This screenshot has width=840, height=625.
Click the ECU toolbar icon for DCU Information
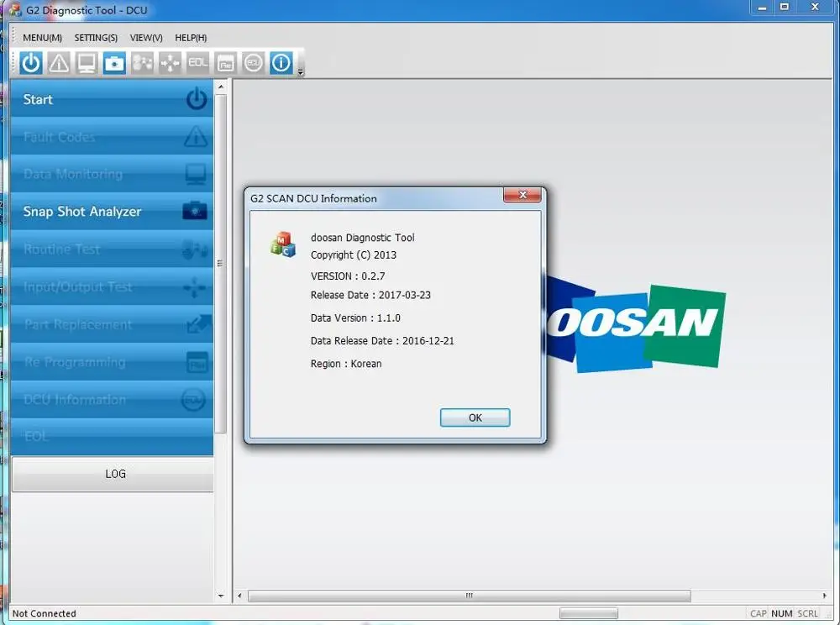point(253,62)
